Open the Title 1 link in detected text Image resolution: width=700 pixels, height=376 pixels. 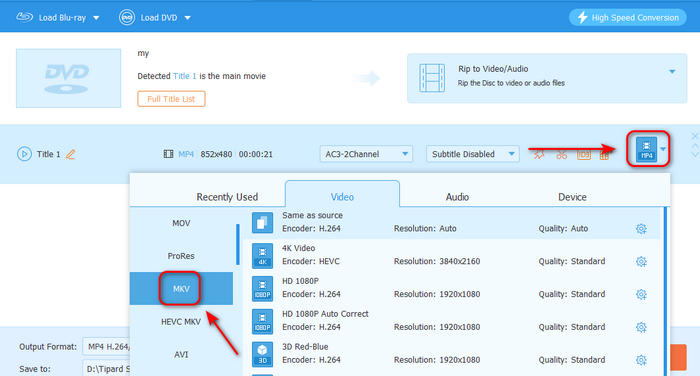click(x=184, y=76)
